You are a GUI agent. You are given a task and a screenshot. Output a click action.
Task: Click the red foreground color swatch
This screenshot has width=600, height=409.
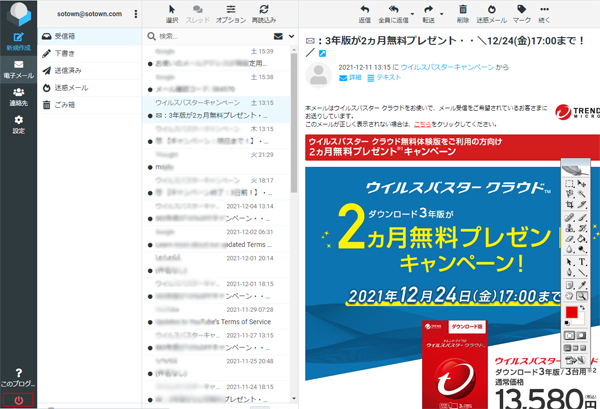(572, 312)
